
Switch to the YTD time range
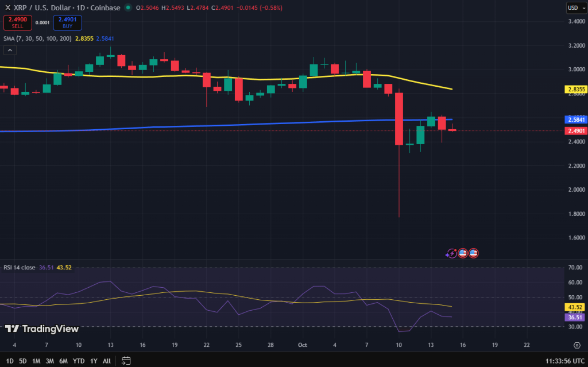[x=79, y=361]
